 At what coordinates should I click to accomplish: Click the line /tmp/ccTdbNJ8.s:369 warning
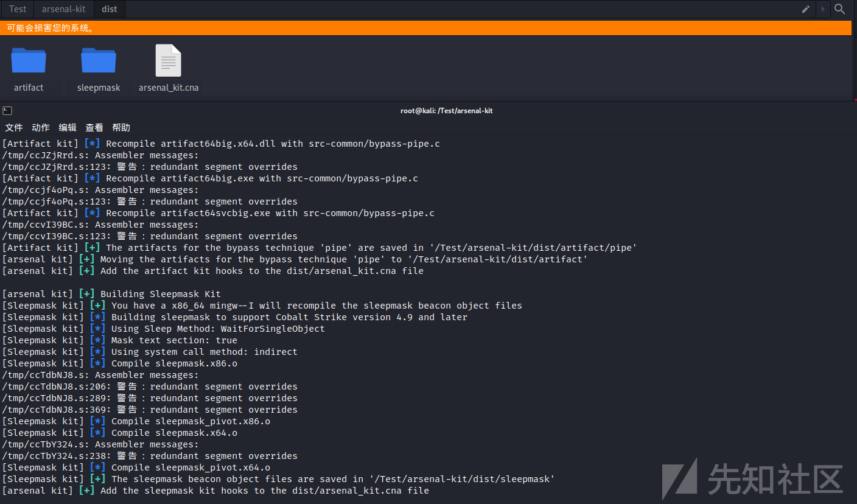point(150,410)
